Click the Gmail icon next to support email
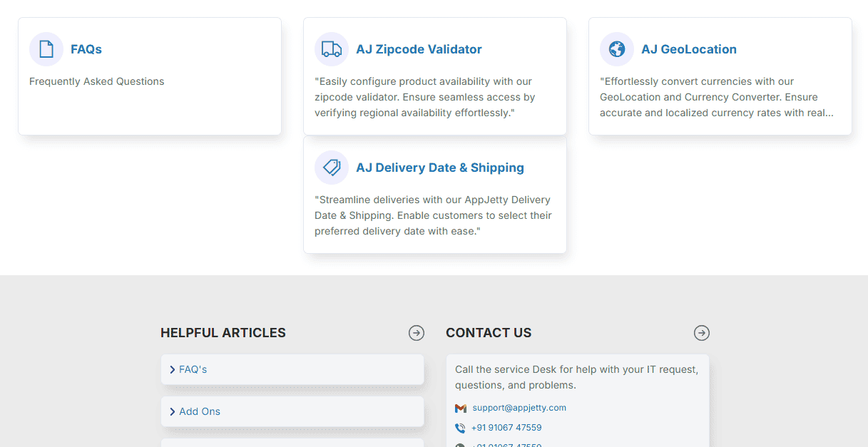 [461, 409]
